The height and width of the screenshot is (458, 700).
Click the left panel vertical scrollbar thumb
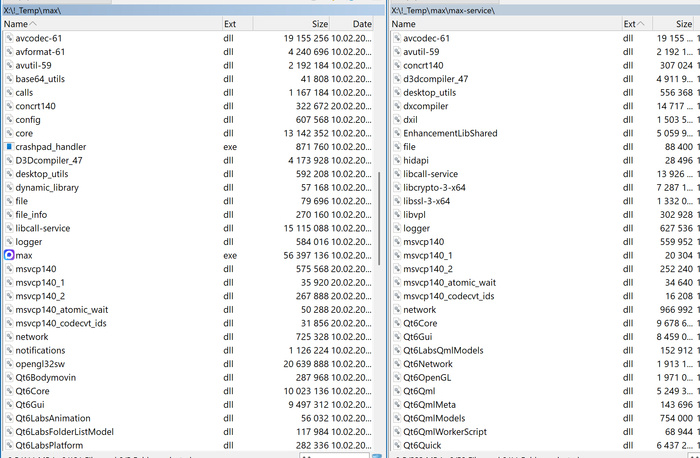point(379,218)
